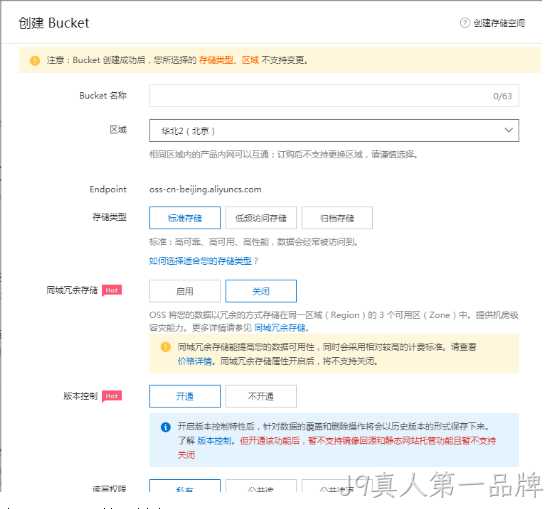558x509 pixels.
Task: Click the blue info icon in version notice
Action: (165, 426)
